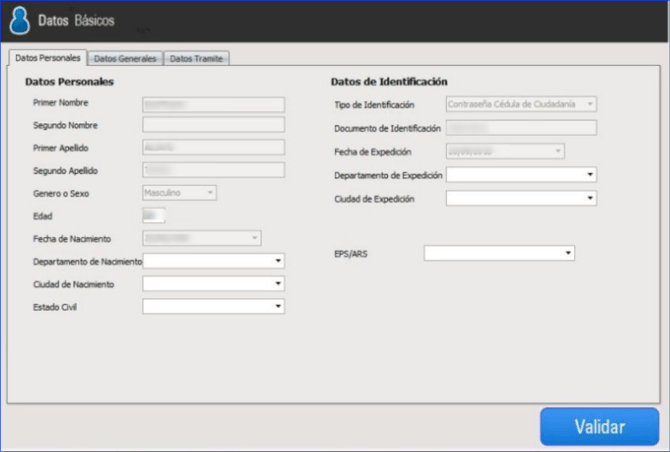670x452 pixels.
Task: Focus the Primer Apellido field
Action: pos(213,148)
